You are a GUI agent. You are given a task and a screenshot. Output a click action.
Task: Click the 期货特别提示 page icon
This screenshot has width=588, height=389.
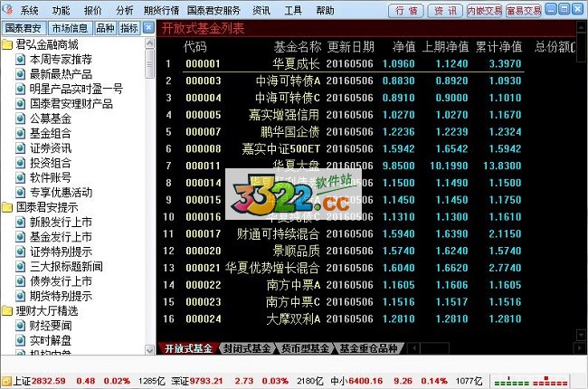pos(21,296)
